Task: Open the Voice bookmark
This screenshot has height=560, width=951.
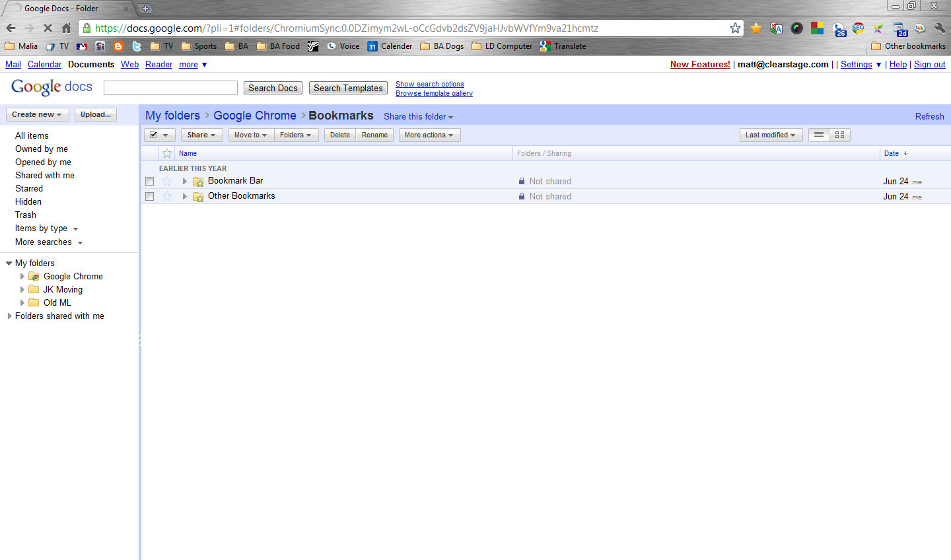Action: pos(343,46)
